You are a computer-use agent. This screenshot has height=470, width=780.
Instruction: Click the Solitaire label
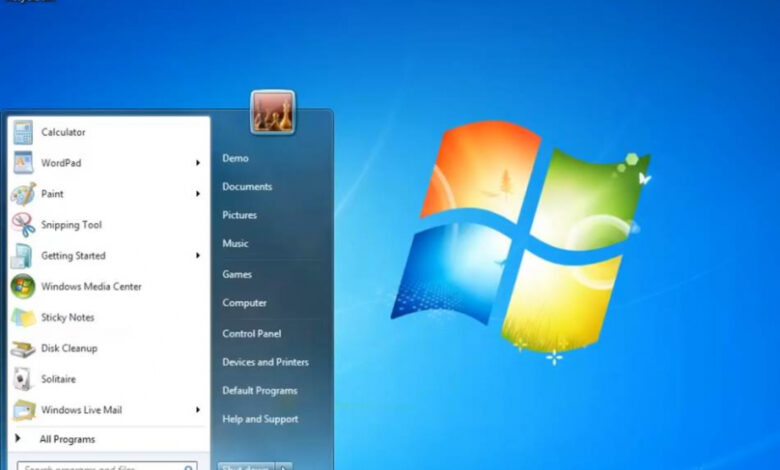[x=59, y=379]
